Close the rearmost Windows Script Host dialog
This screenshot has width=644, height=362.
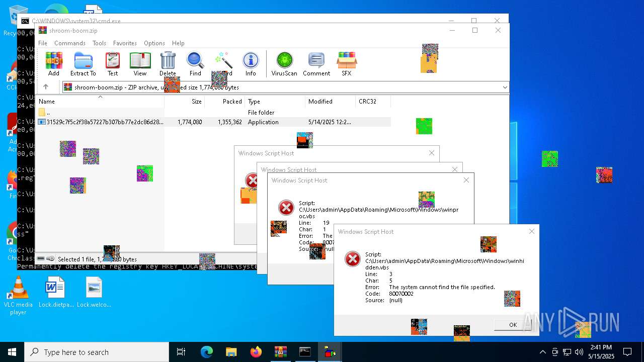(431, 153)
